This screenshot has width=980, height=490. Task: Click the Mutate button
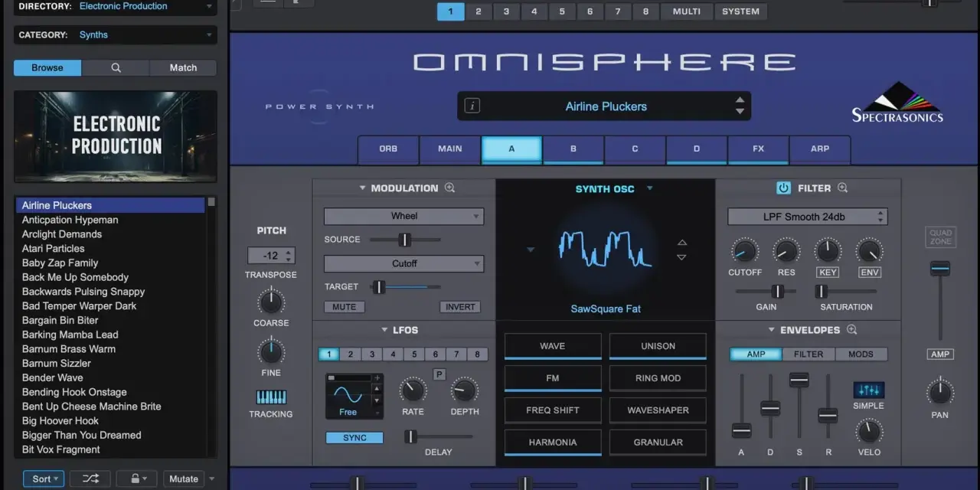tap(184, 479)
